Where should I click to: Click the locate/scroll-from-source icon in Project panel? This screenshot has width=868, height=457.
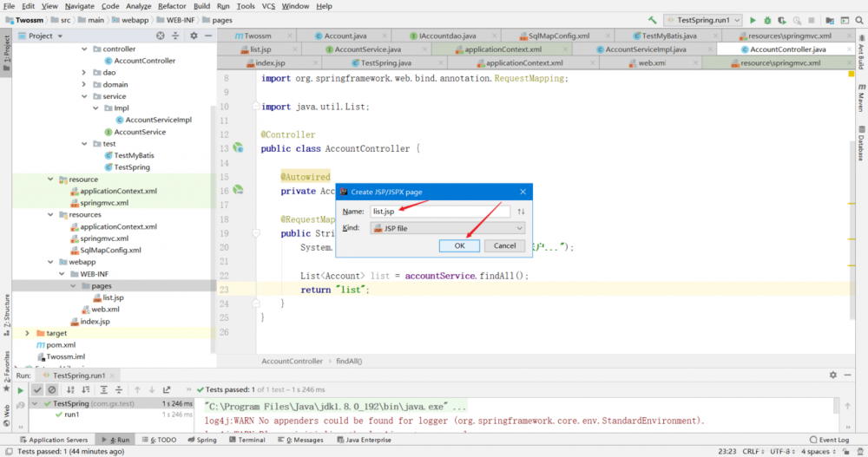[161, 36]
